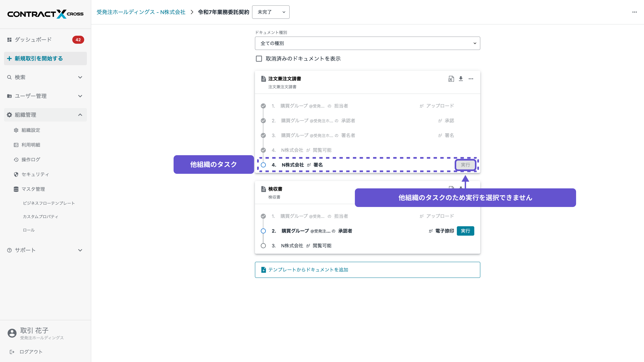Select the 組織設定 gear icon
The height and width of the screenshot is (362, 644).
16,130
